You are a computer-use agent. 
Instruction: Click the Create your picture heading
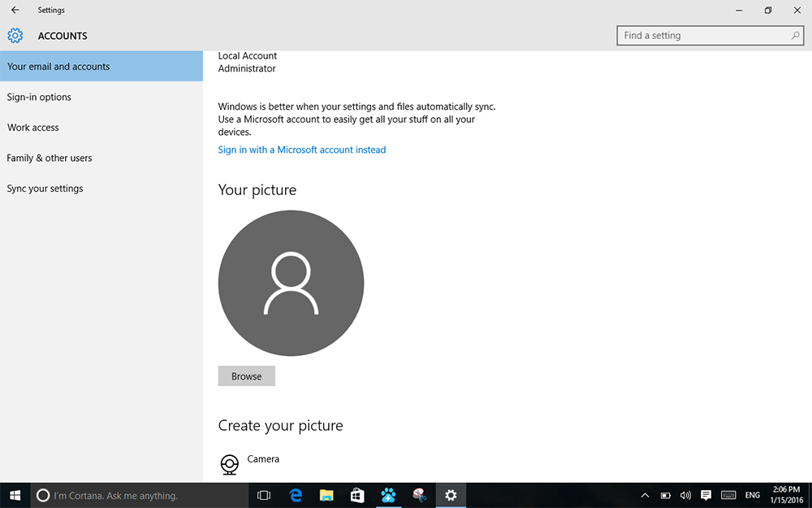click(281, 426)
